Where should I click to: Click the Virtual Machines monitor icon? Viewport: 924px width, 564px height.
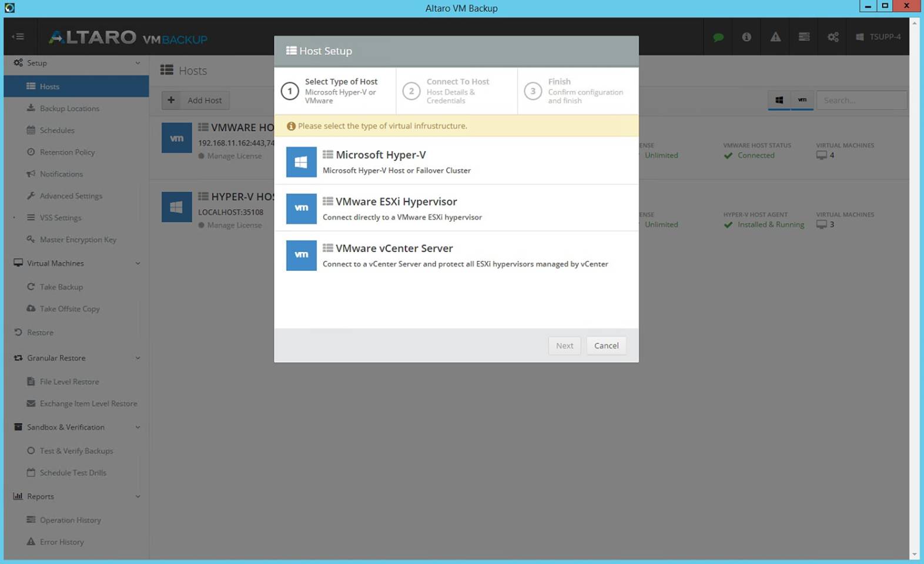coord(18,263)
